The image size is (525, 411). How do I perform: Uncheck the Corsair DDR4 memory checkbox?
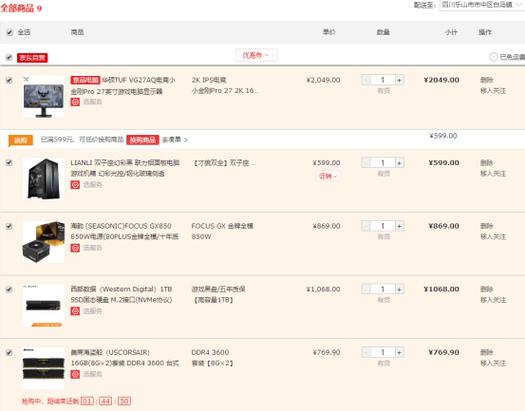click(9, 352)
